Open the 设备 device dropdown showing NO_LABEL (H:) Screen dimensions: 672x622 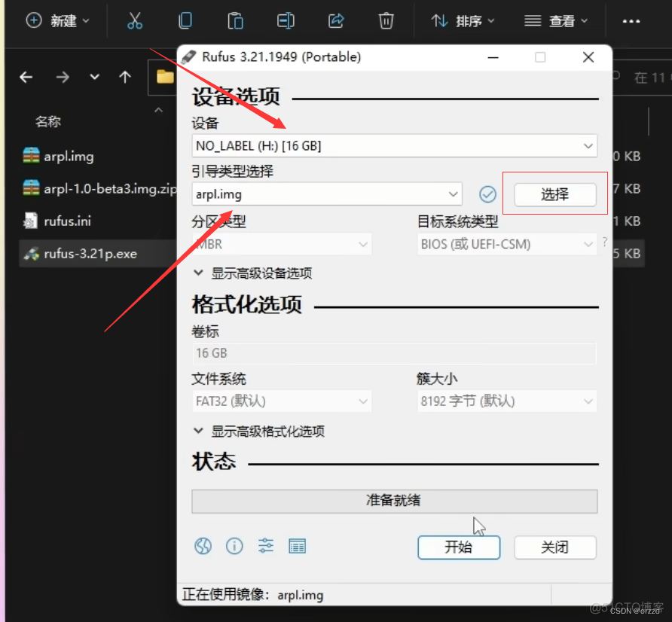pos(394,146)
